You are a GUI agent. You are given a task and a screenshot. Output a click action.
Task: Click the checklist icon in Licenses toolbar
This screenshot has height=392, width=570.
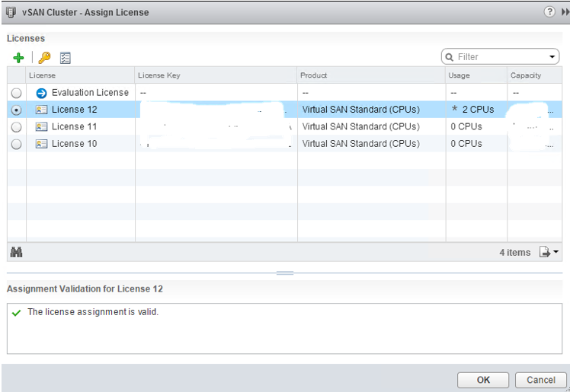click(x=65, y=58)
